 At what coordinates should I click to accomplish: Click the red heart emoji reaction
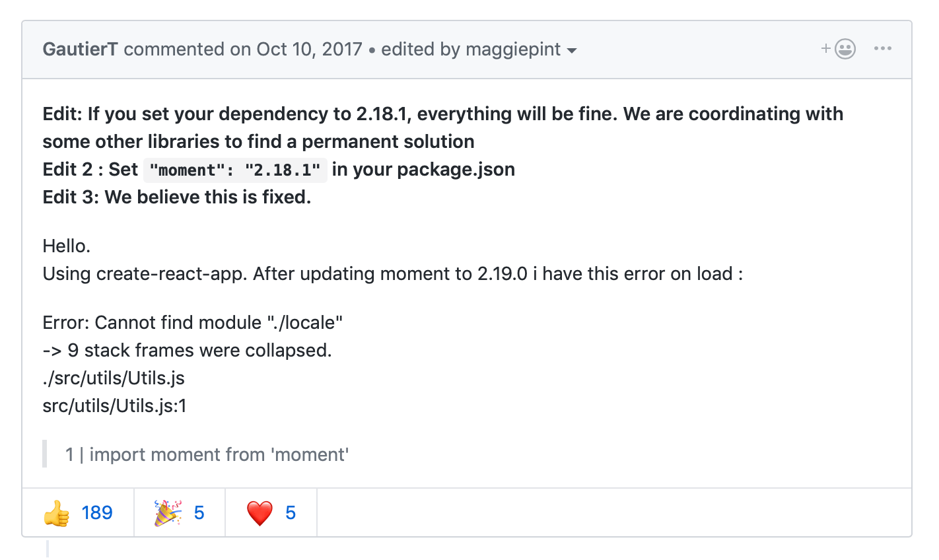[260, 513]
